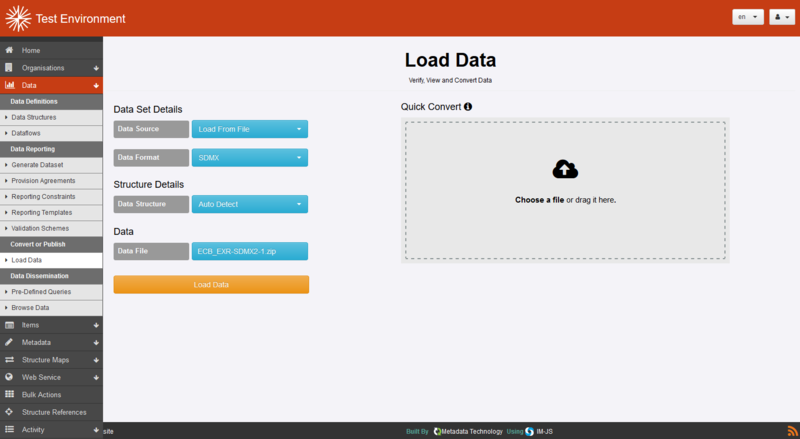800x439 pixels.
Task: Open Pre-Defined Queries page
Action: pyautogui.click(x=51, y=292)
